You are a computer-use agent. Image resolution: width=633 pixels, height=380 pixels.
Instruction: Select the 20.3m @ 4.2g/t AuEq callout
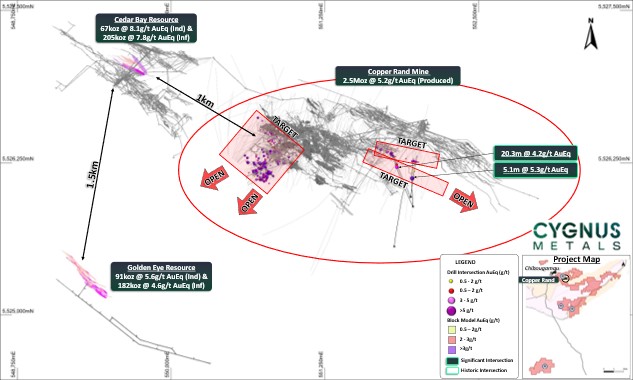(x=536, y=153)
